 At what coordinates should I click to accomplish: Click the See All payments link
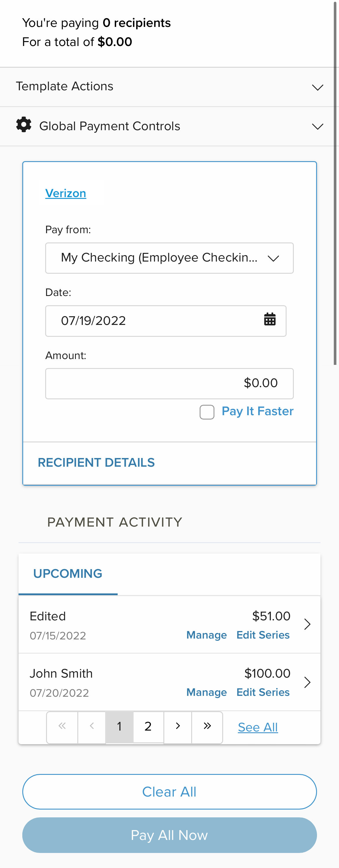click(258, 727)
